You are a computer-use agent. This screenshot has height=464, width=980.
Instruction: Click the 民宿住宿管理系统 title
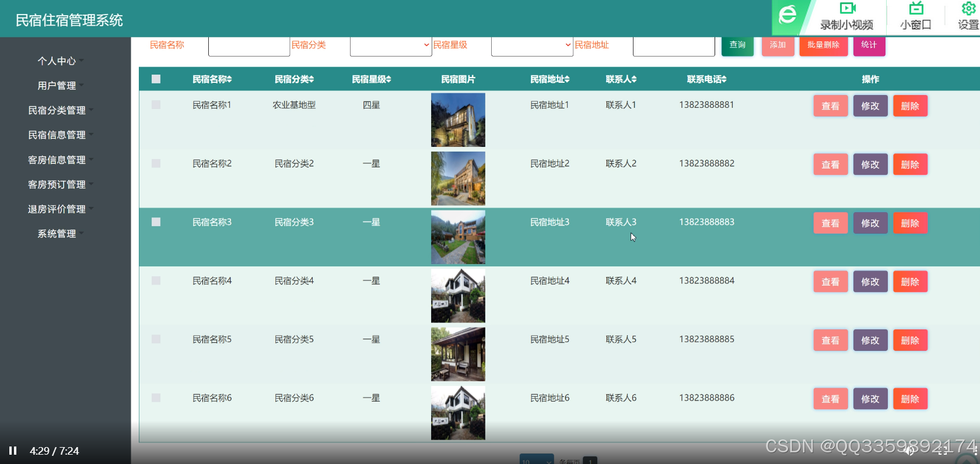[69, 20]
